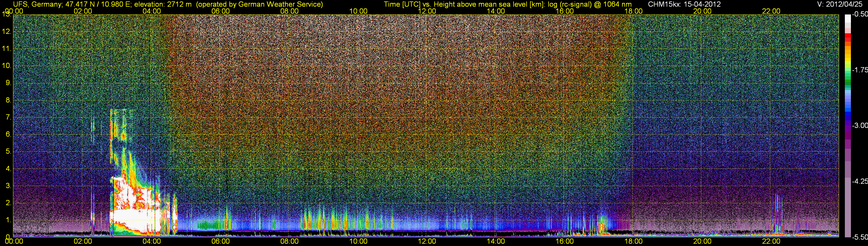Click the '4.' height axis label

[x=9, y=169]
